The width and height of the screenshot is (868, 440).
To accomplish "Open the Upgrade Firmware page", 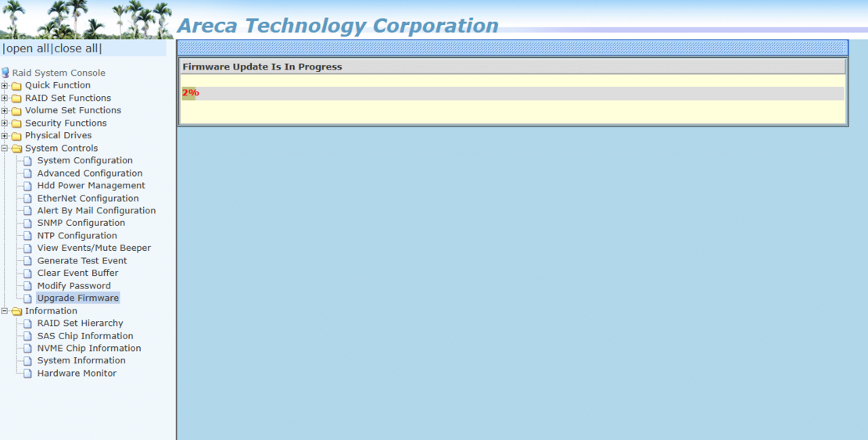I will pyautogui.click(x=77, y=299).
